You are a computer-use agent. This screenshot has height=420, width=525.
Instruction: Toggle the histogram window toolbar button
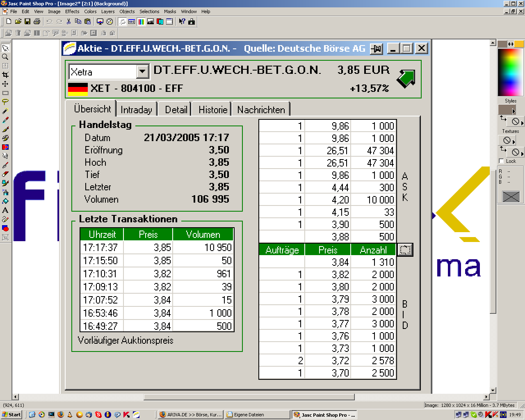[x=151, y=21]
